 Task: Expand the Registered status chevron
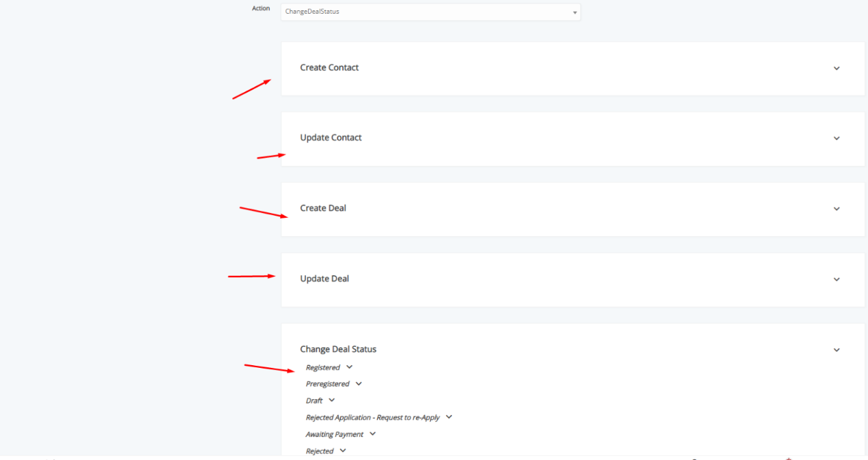350,367
